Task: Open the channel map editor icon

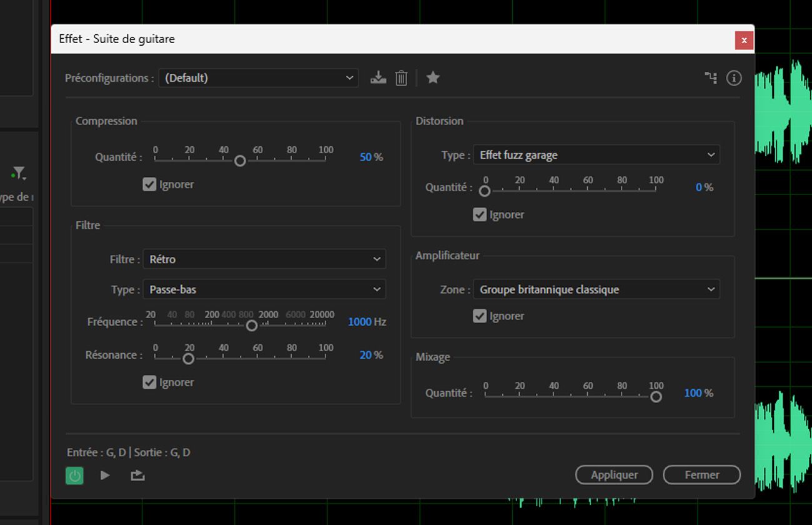Action: [x=711, y=77]
